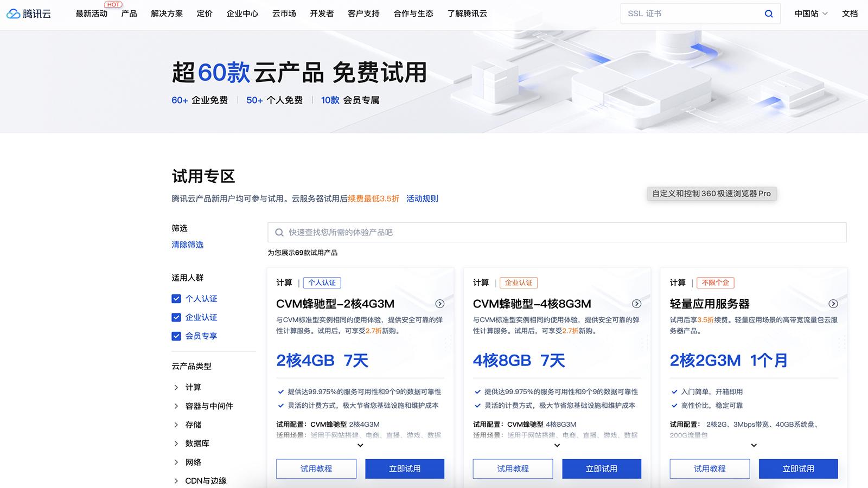The width and height of the screenshot is (868, 488).
Task: Open the 开发者 menu
Action: pos(322,14)
